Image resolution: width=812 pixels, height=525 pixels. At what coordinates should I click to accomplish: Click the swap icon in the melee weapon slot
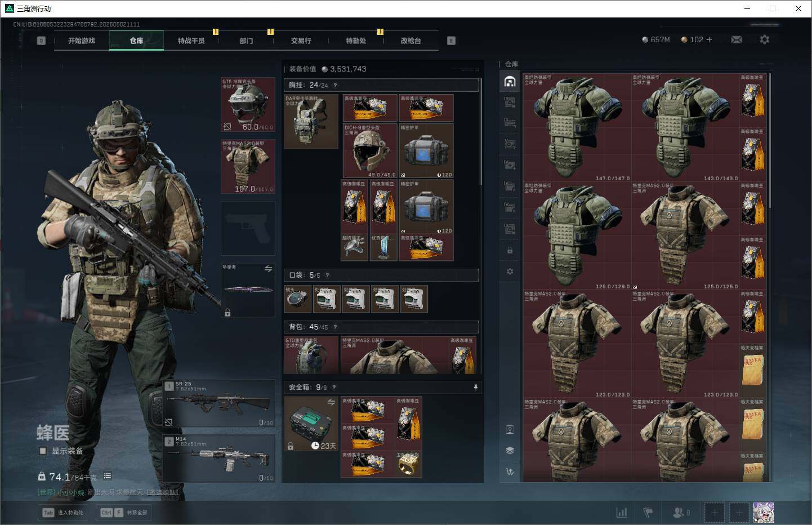(x=268, y=269)
